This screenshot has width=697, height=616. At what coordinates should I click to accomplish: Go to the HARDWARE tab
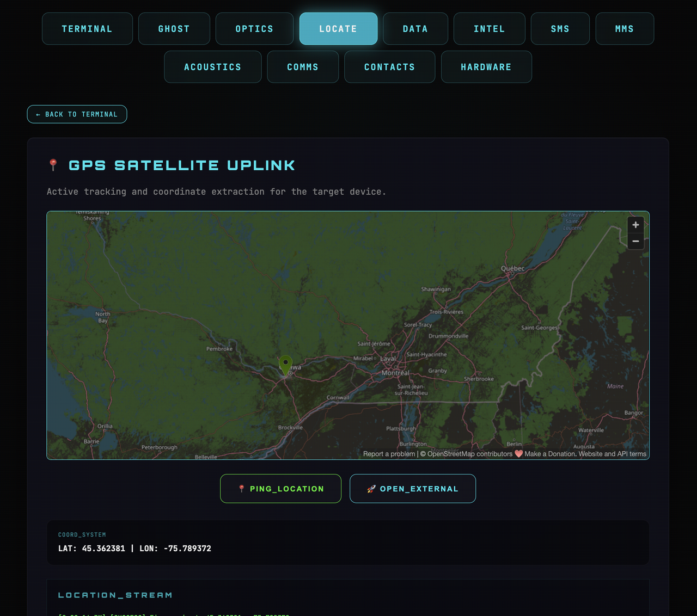486,67
